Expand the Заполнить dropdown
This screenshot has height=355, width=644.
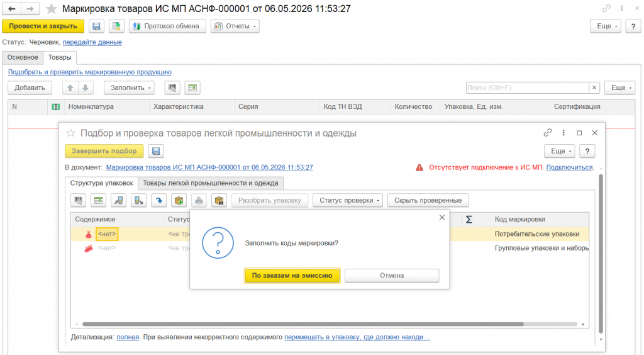[130, 88]
